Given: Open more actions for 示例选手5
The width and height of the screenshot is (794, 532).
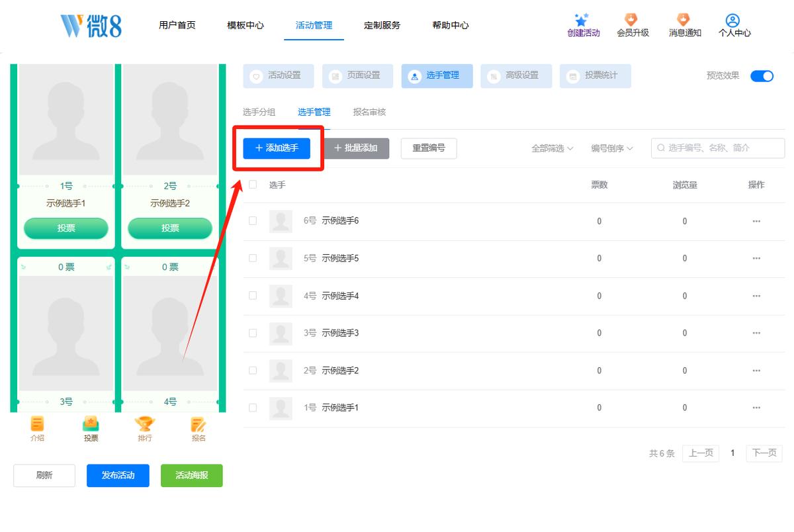Looking at the screenshot, I should pyautogui.click(x=756, y=259).
